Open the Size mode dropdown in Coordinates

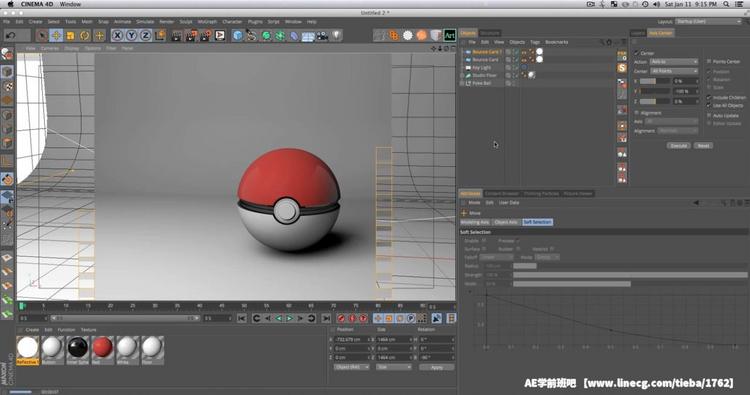pyautogui.click(x=394, y=367)
